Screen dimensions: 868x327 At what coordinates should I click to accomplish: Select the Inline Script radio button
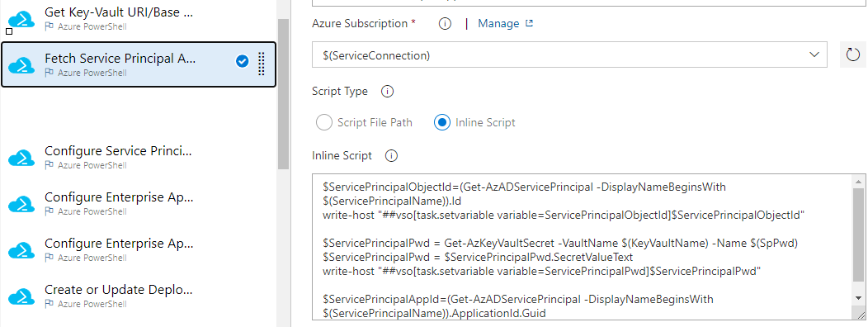pyautogui.click(x=442, y=122)
